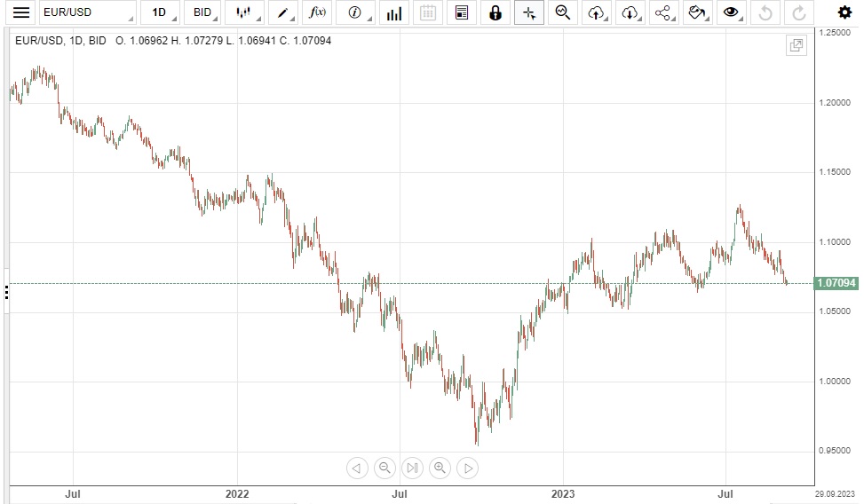
Task: Click the magnifier zoom tool in toolbar
Action: tap(562, 12)
